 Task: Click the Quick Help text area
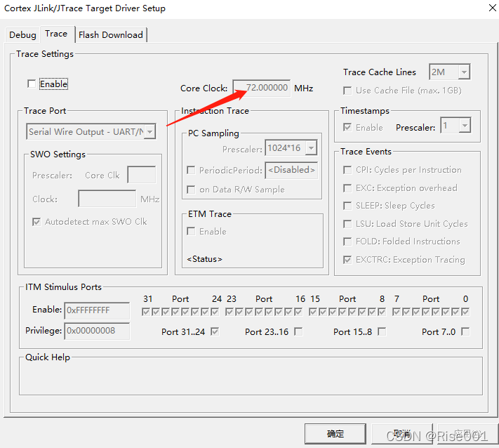pos(251,378)
